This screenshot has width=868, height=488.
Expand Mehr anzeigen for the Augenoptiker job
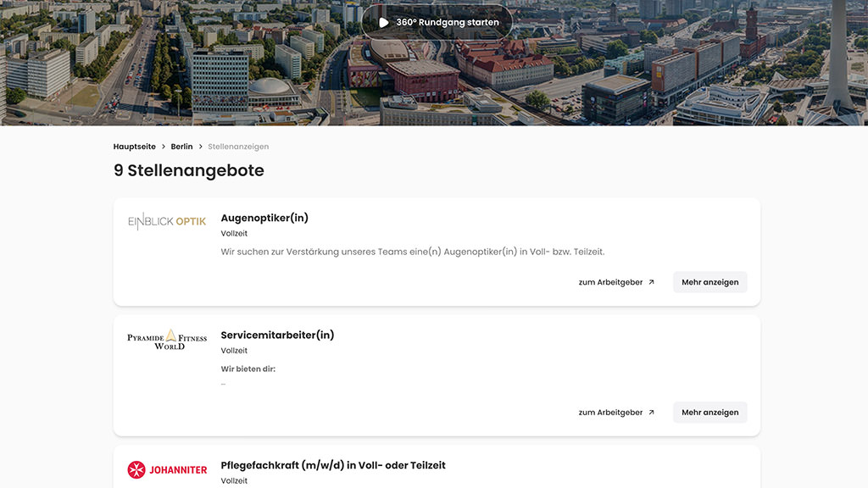pyautogui.click(x=709, y=282)
